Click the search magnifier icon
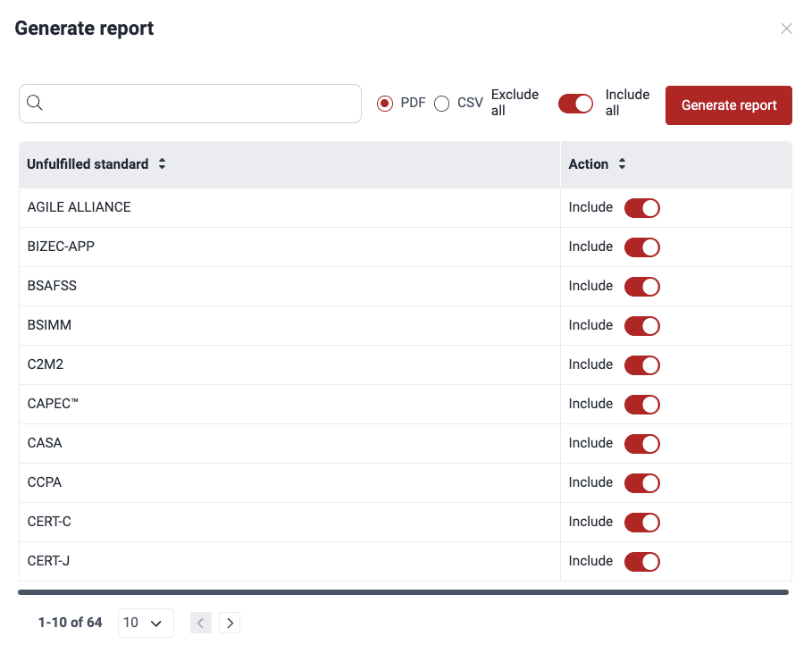The height and width of the screenshot is (653, 812). [x=35, y=103]
